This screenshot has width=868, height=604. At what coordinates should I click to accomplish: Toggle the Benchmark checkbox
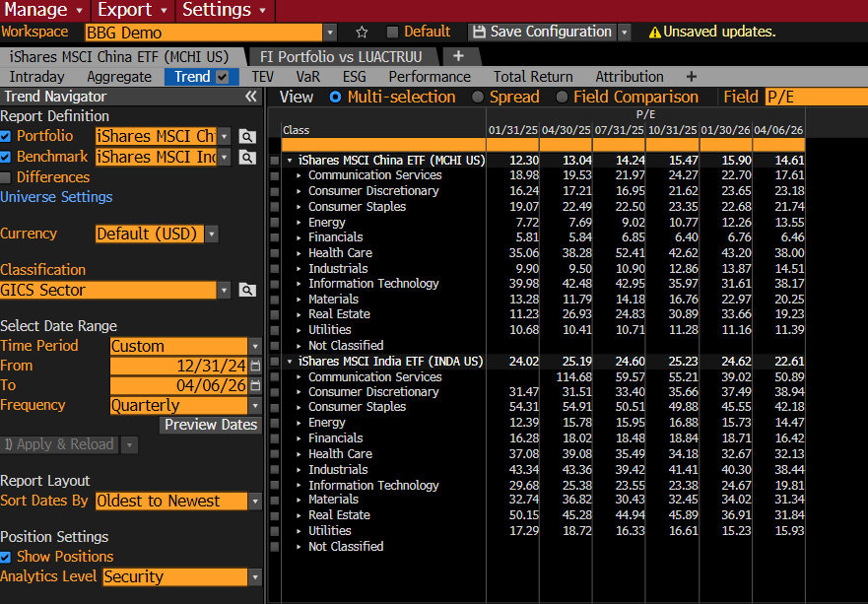[6, 158]
